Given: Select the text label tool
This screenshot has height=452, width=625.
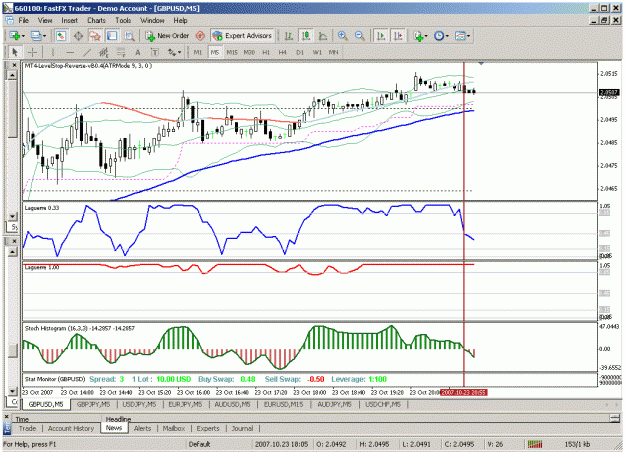Looking at the screenshot, I should 155,52.
